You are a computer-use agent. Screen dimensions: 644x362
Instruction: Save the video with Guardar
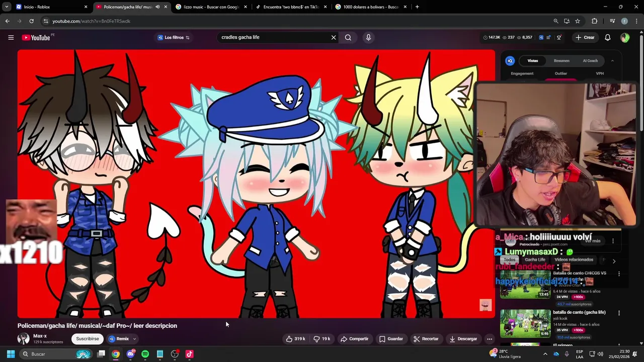click(x=391, y=339)
